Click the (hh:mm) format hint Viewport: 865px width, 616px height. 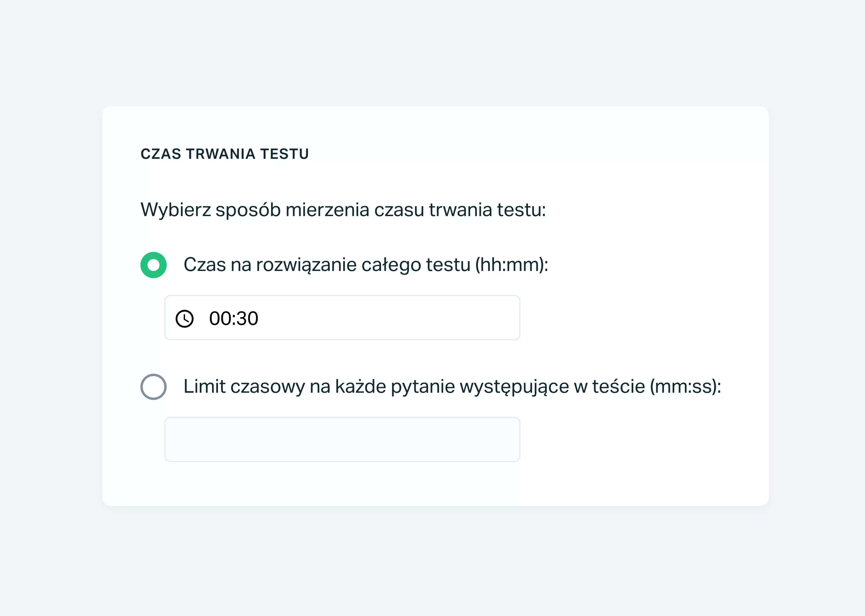pos(512,265)
